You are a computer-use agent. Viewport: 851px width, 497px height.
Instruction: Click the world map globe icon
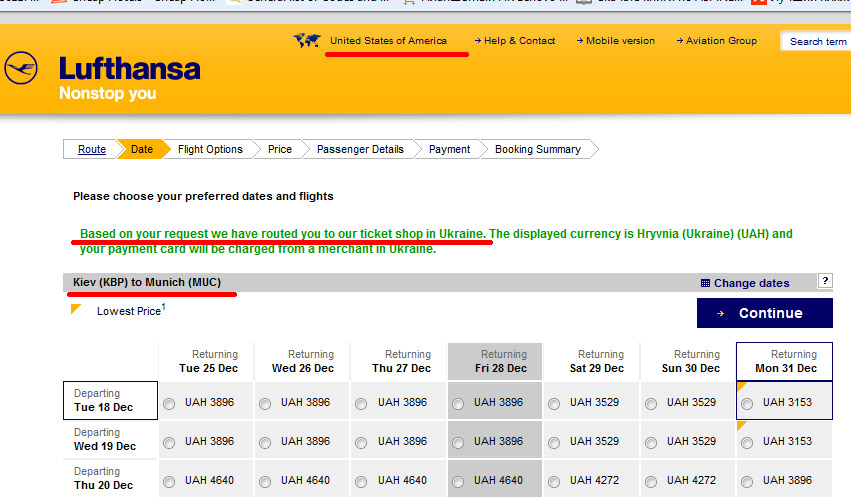coord(306,41)
